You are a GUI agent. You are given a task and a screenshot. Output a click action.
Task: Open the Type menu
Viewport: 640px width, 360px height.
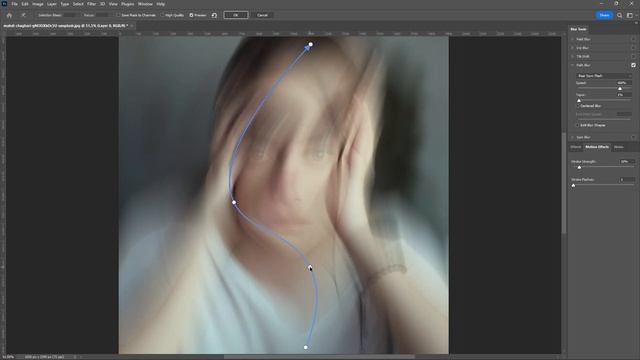coord(64,4)
